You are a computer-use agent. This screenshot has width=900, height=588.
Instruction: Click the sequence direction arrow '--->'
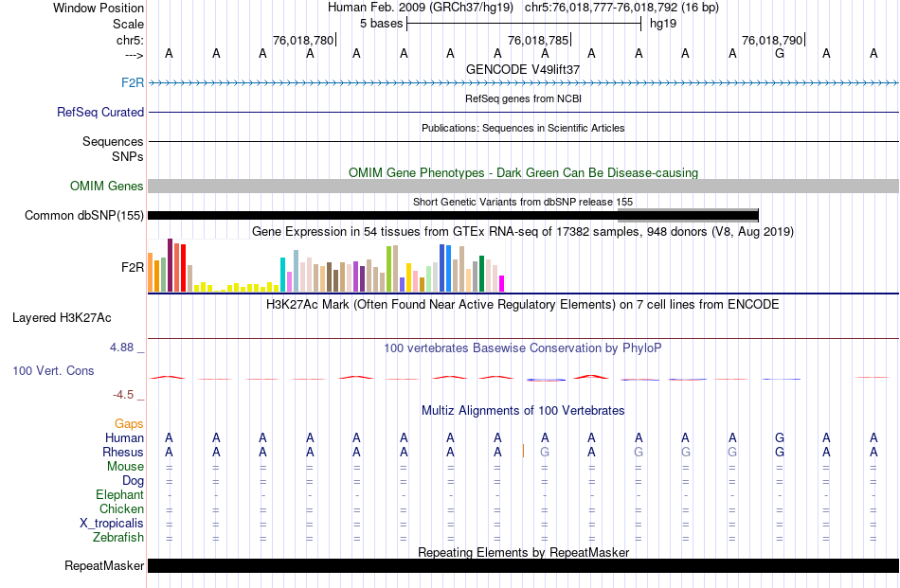(134, 55)
